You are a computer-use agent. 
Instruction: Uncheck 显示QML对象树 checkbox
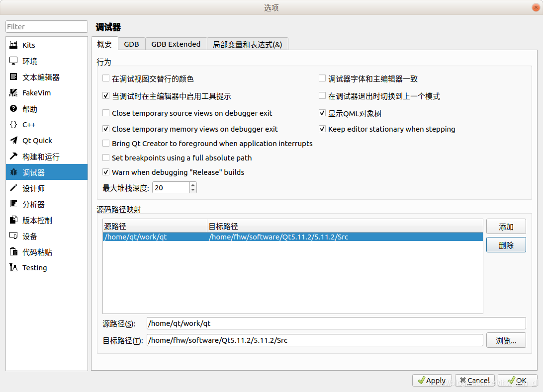(322, 113)
